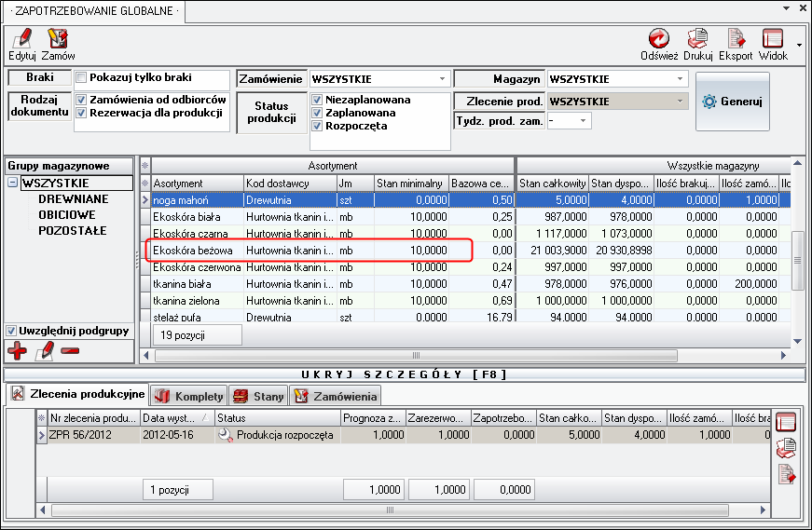Click the Edytuj toolbar icon
The height and width of the screenshot is (530, 812).
21,39
